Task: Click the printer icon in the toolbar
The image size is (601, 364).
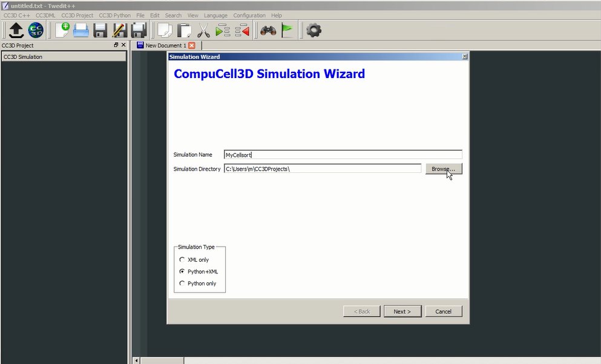Action: (x=81, y=30)
